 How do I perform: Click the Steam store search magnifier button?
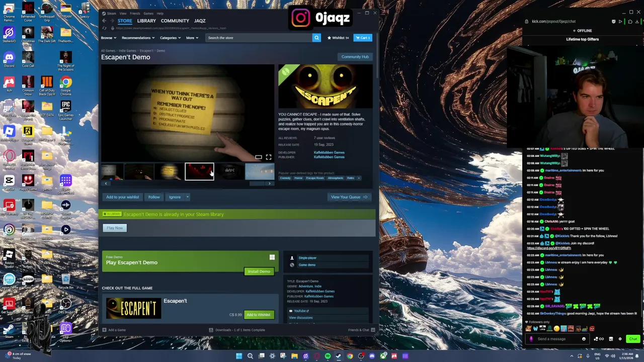[x=316, y=38]
